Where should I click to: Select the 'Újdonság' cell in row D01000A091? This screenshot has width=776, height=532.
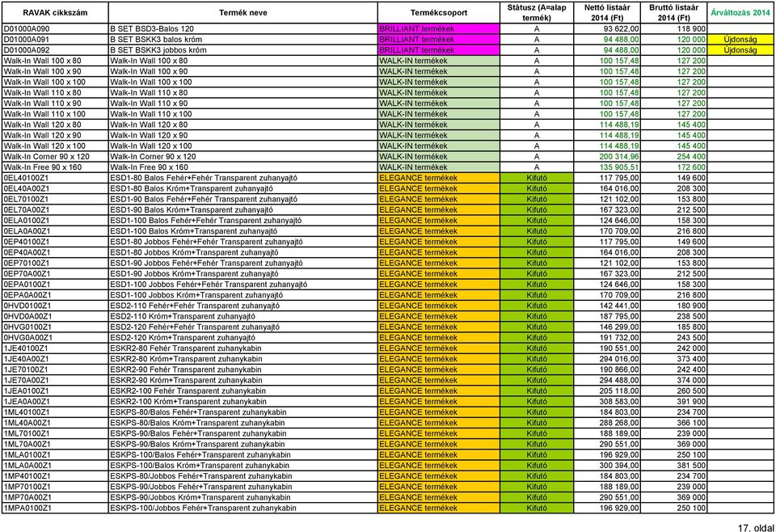click(x=740, y=40)
